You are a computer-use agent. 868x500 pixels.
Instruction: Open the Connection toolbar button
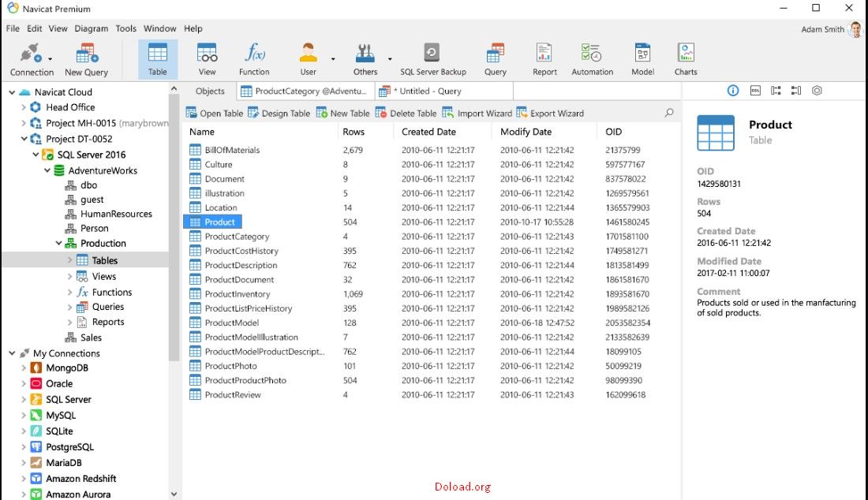click(31, 59)
